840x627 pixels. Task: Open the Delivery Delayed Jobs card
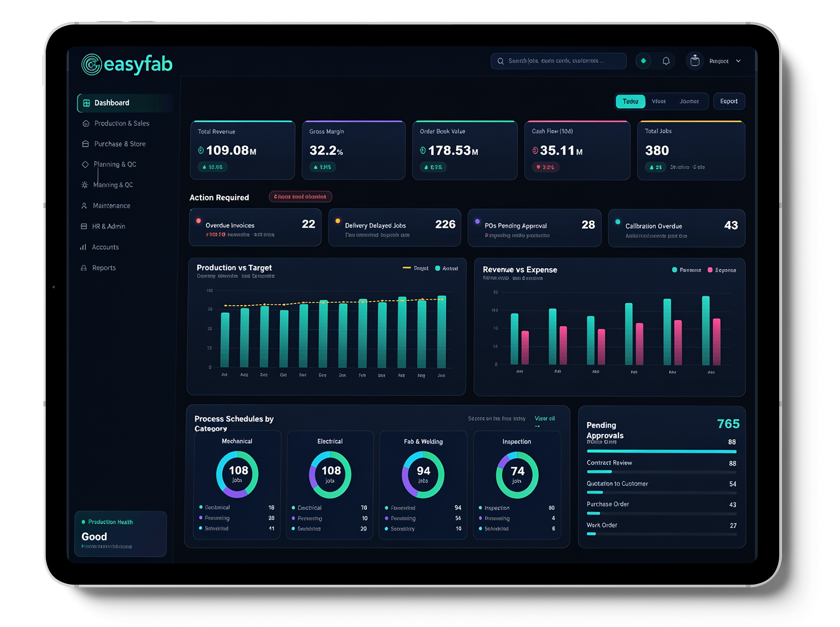coord(394,228)
